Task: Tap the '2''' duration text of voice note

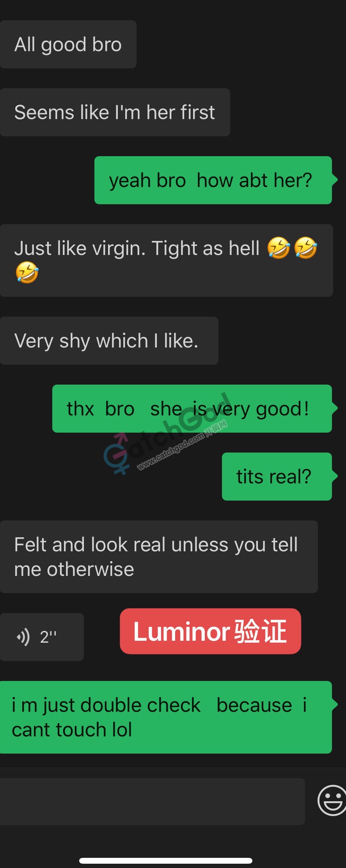Action: click(x=48, y=637)
